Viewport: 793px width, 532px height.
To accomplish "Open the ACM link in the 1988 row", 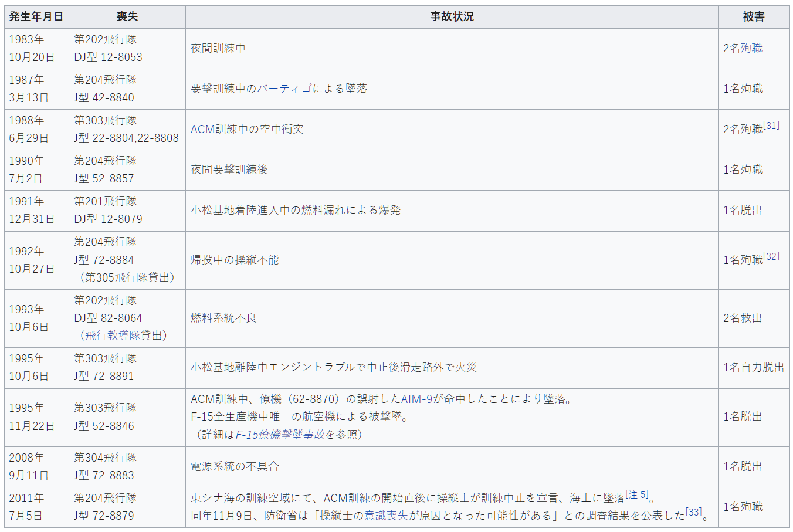I will point(202,129).
